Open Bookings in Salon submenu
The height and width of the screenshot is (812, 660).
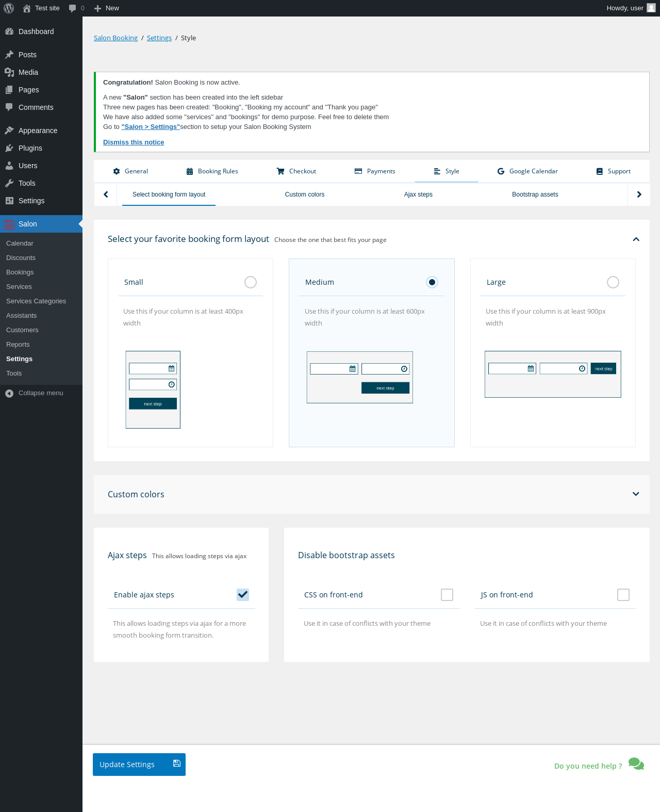click(20, 272)
